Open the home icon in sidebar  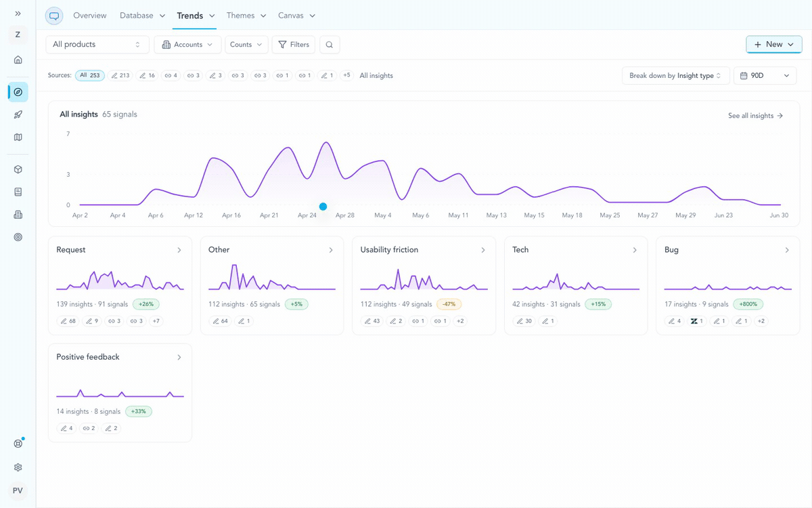click(x=18, y=60)
